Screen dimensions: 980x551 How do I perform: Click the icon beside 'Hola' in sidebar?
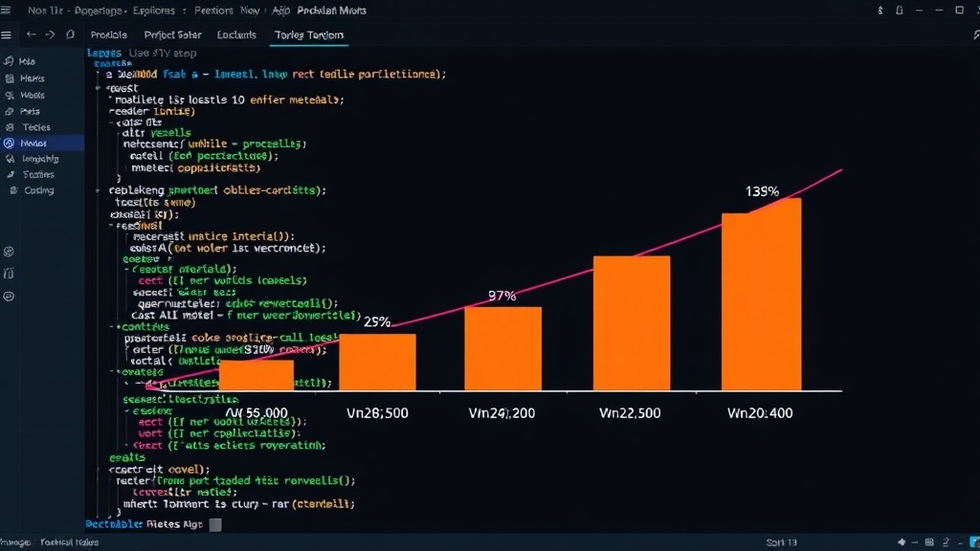click(9, 60)
